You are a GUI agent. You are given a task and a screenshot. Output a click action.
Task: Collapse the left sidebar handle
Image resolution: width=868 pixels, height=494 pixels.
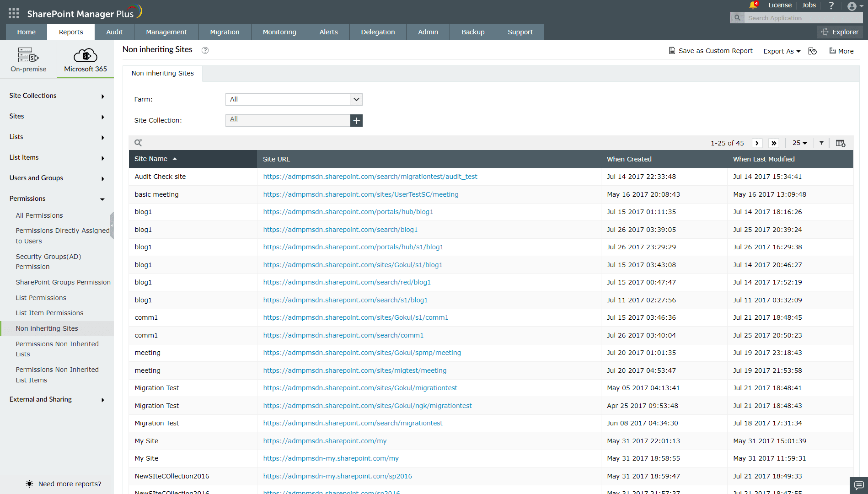point(112,226)
